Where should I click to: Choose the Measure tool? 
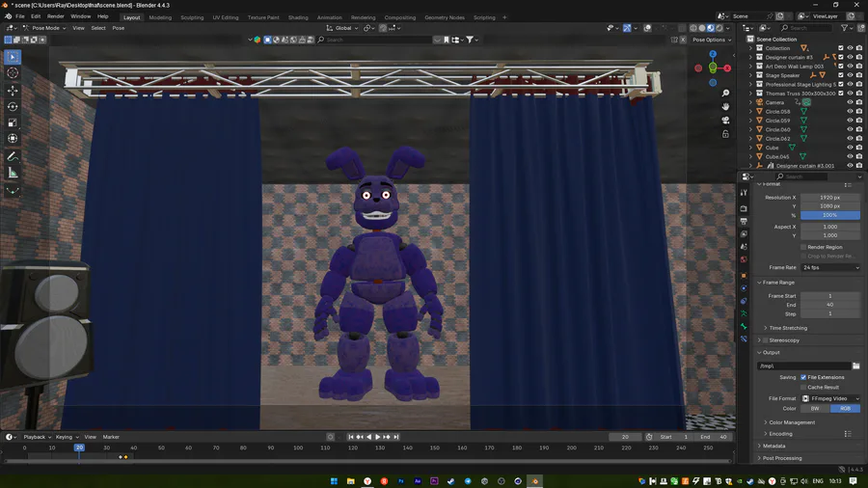[x=13, y=174]
